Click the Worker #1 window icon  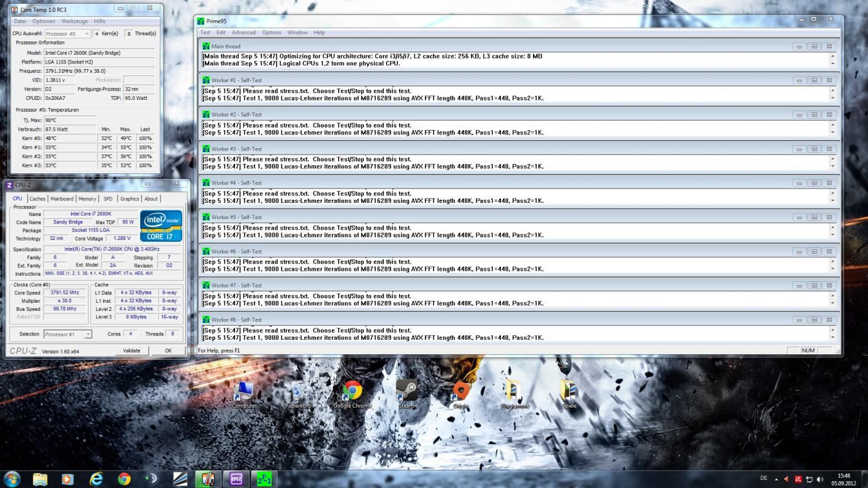click(x=206, y=80)
